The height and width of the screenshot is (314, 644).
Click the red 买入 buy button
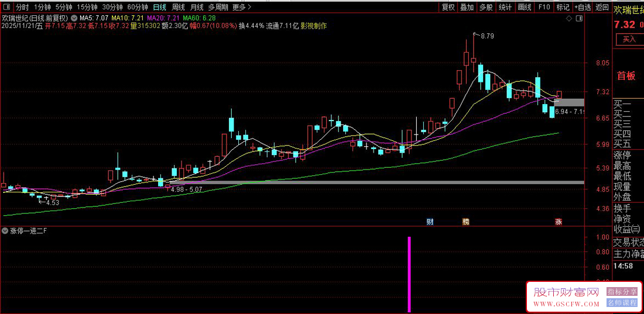(x=629, y=39)
